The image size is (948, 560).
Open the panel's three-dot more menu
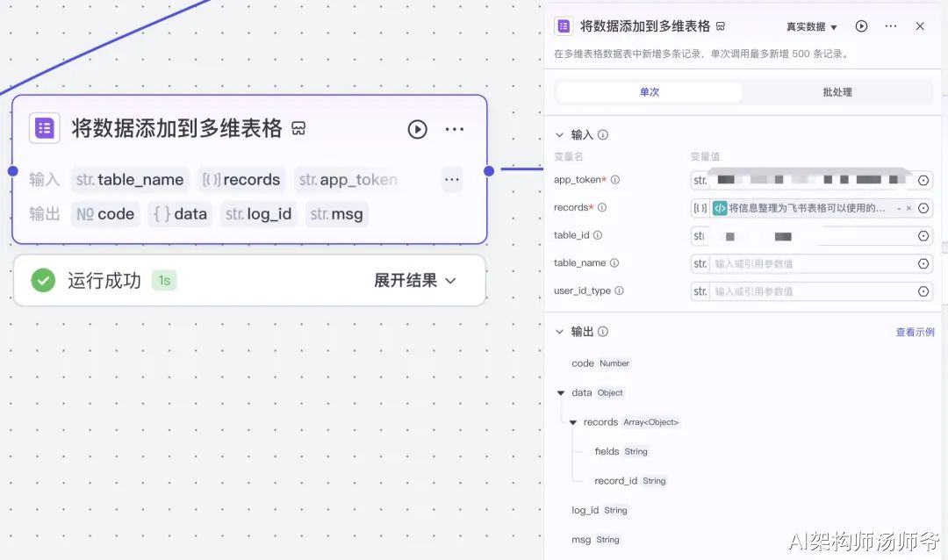pos(891,26)
